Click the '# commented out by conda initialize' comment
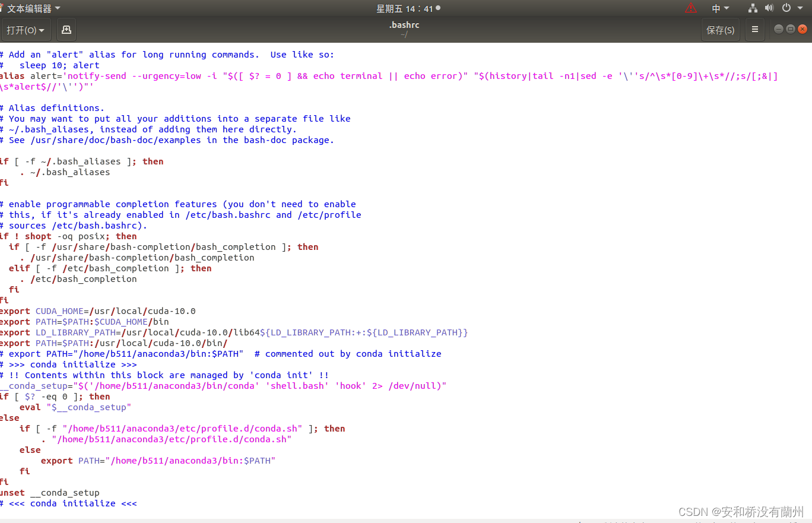 click(x=348, y=354)
